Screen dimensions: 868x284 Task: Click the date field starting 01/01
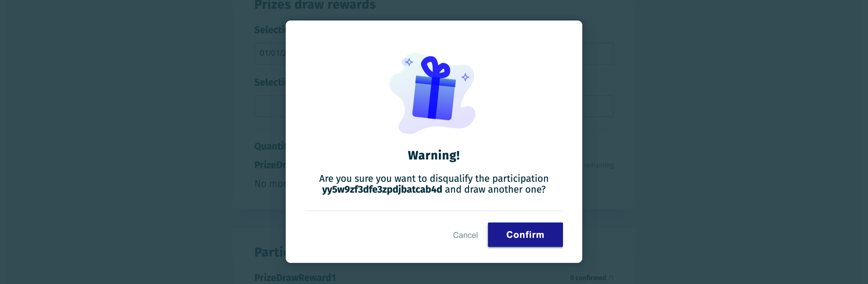(x=270, y=53)
